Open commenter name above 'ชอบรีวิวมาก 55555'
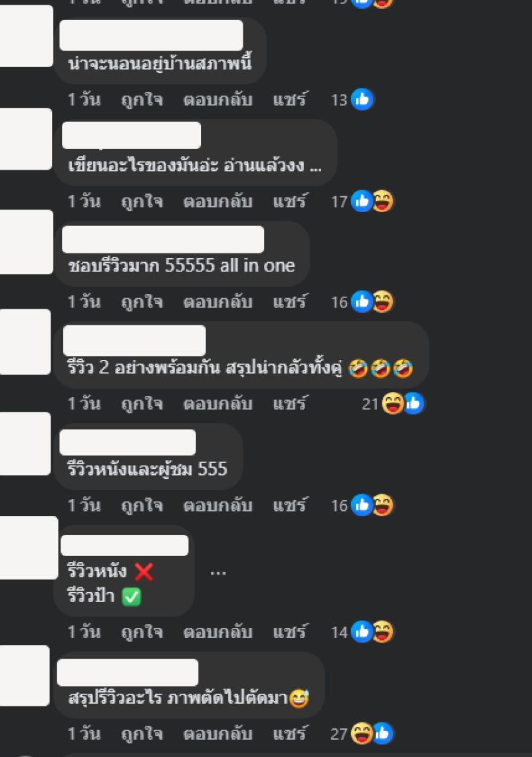 click(x=163, y=239)
